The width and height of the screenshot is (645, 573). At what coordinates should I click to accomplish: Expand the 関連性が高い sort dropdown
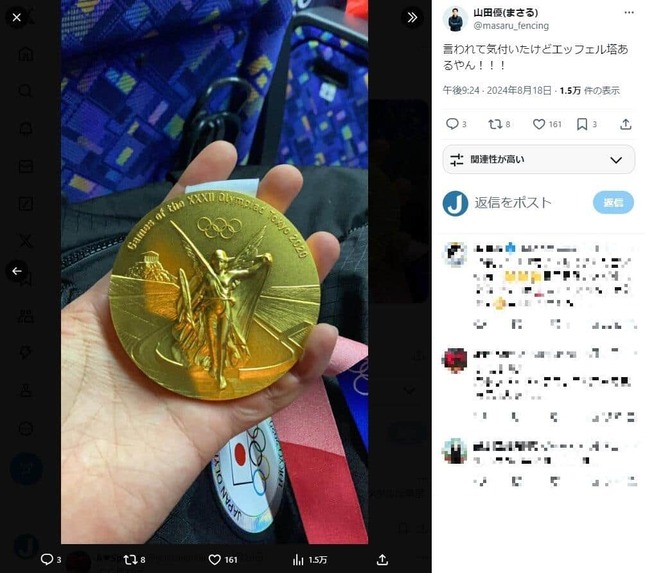click(x=539, y=160)
